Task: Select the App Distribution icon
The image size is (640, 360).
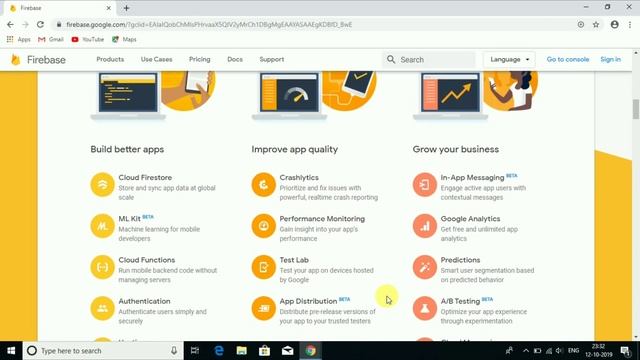Action: tap(264, 308)
